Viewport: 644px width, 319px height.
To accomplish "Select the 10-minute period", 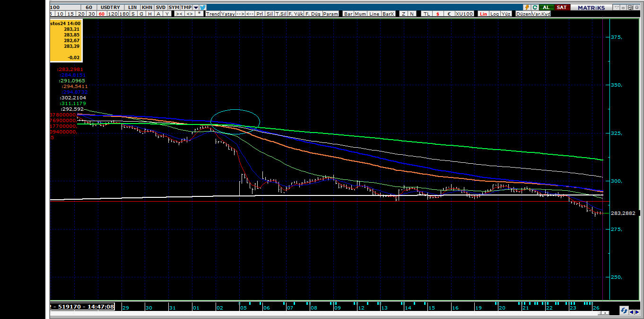I will [60, 14].
